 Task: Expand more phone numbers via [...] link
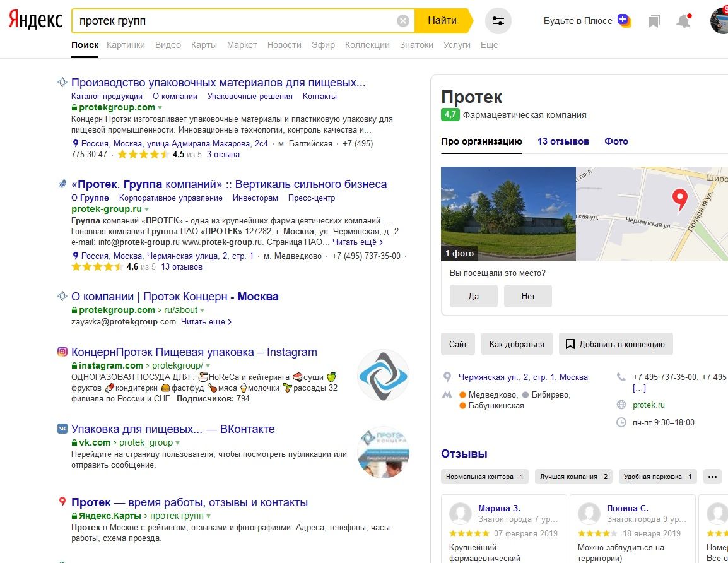coord(639,388)
